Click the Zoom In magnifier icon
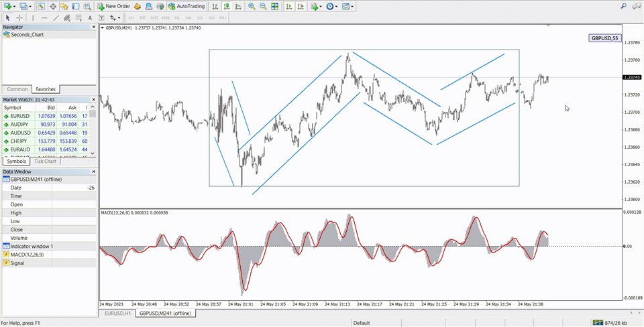This screenshot has width=644, height=327. pyautogui.click(x=252, y=6)
